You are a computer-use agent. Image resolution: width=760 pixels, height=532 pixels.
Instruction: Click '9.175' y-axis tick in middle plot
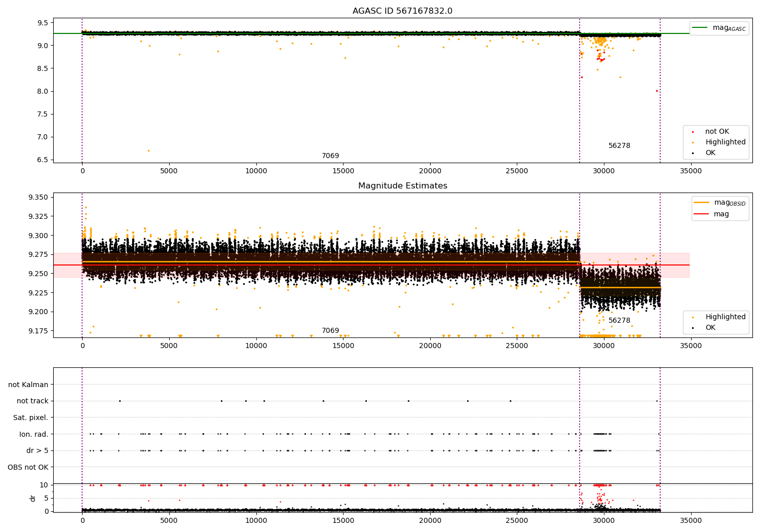tap(39, 331)
